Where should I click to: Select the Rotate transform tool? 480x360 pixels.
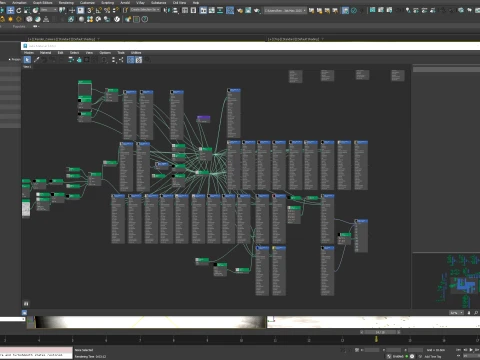(19, 10)
